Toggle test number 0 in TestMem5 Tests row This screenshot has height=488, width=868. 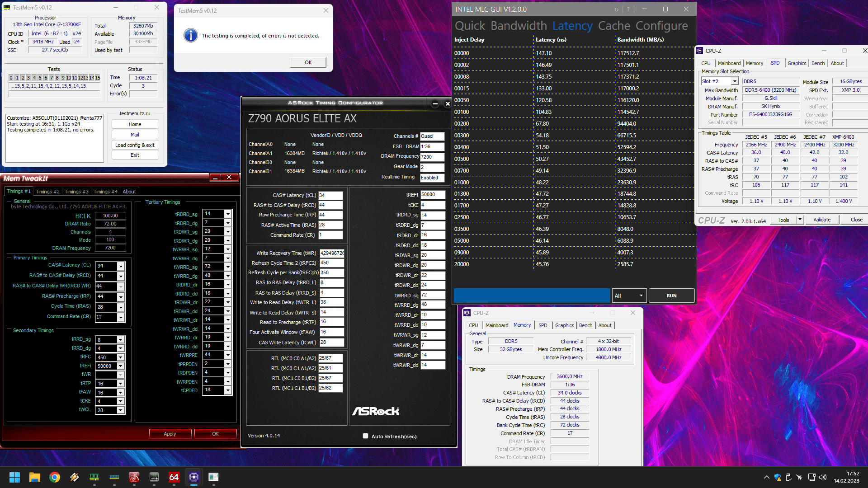click(11, 78)
